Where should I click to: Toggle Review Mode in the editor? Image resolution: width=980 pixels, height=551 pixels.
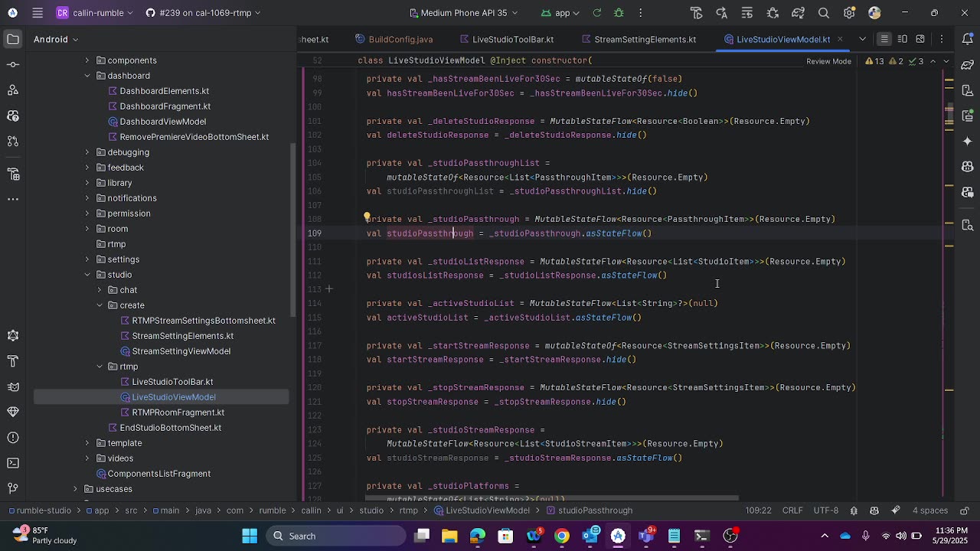(x=828, y=61)
